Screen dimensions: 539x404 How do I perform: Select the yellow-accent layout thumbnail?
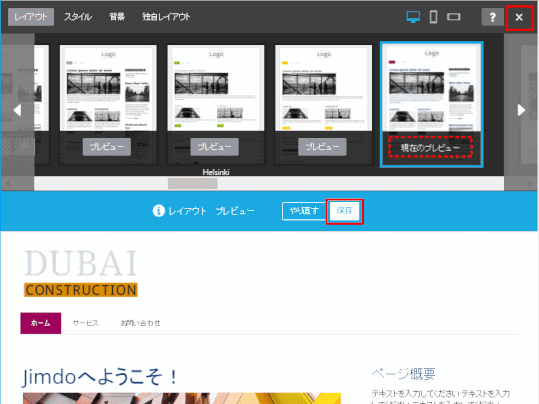click(323, 88)
